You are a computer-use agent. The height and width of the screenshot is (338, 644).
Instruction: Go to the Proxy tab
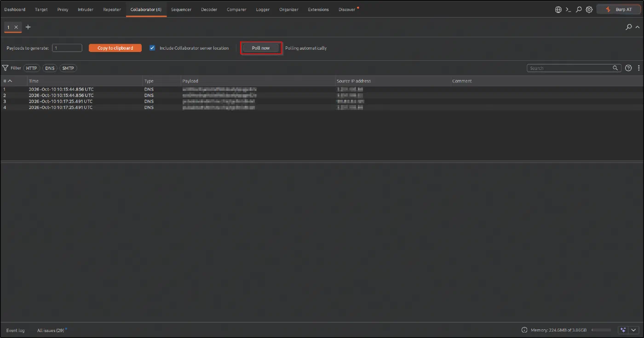[63, 9]
